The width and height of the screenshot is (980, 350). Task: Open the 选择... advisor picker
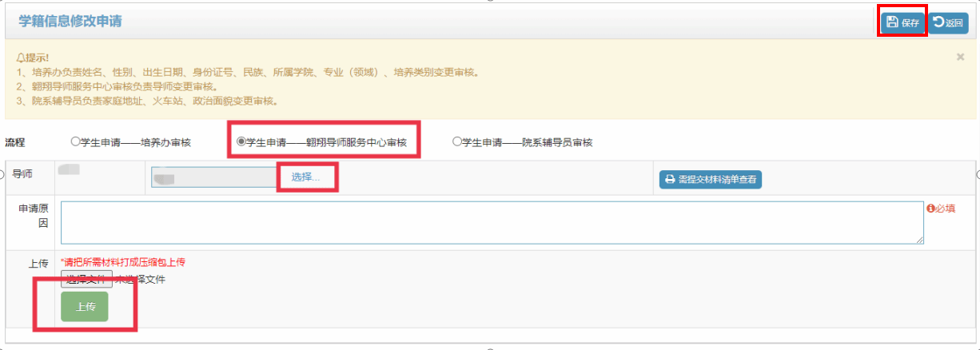coord(305,177)
